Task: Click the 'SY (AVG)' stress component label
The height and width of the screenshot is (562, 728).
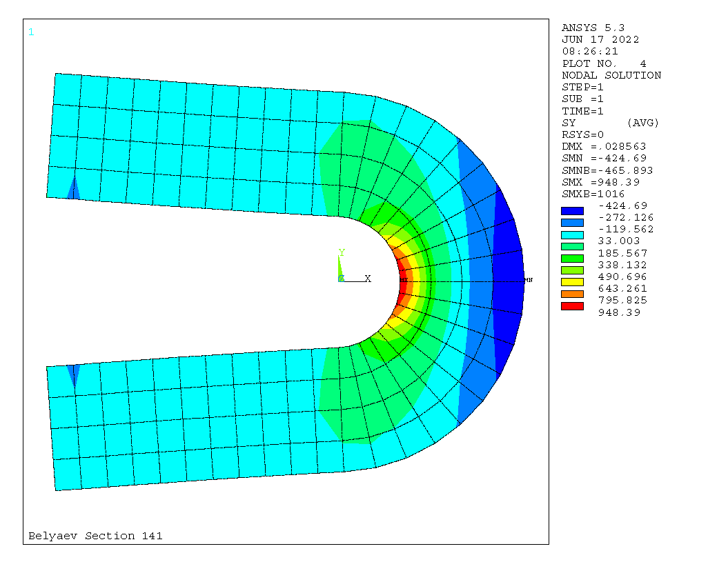Action: click(x=611, y=123)
